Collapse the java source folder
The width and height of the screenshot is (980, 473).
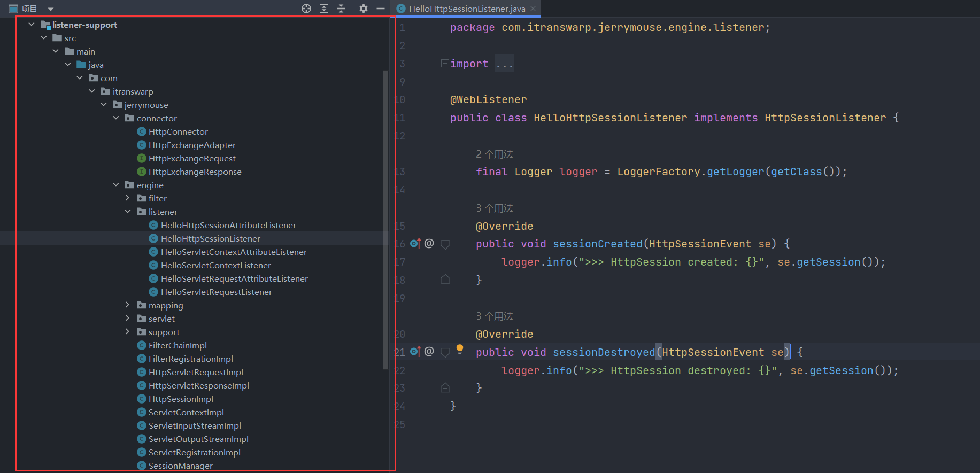click(68, 65)
